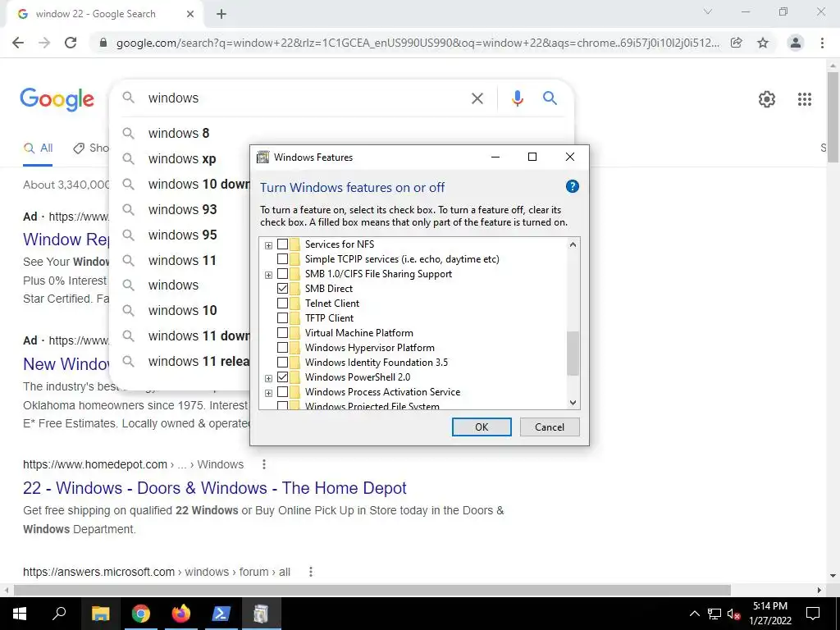The image size is (840, 630).
Task: Enable Telnet Client checkbox
Action: (x=282, y=304)
